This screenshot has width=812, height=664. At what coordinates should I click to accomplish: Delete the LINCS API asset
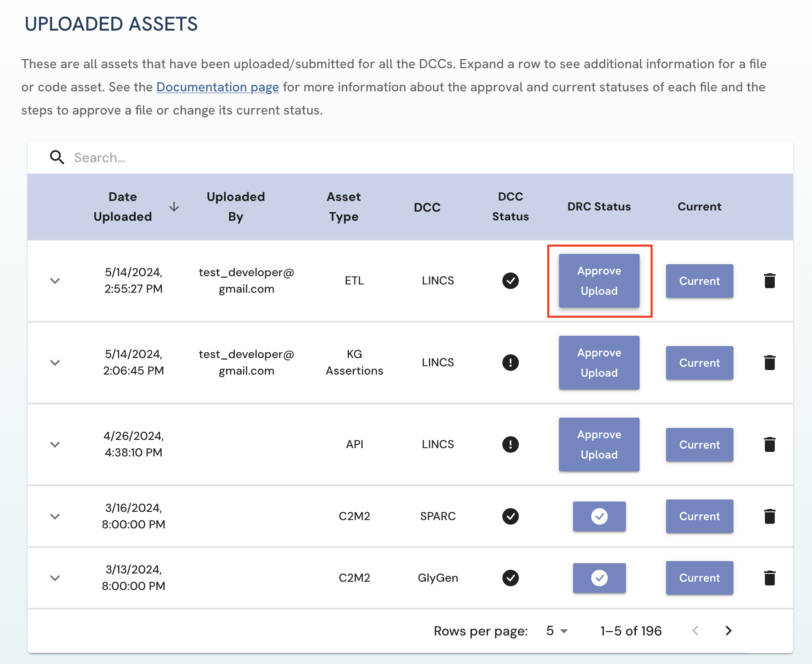click(769, 444)
